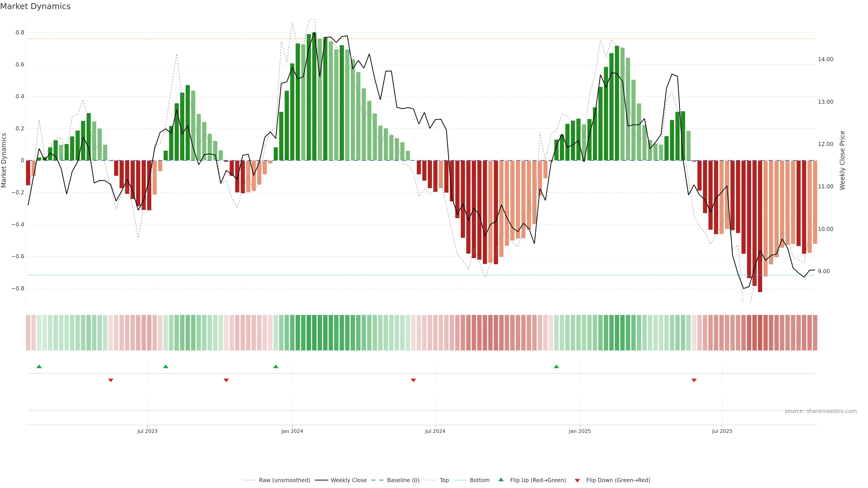Image resolution: width=868 pixels, height=488 pixels.
Task: Toggle the Baseline (0) legend entry
Action: point(403,480)
